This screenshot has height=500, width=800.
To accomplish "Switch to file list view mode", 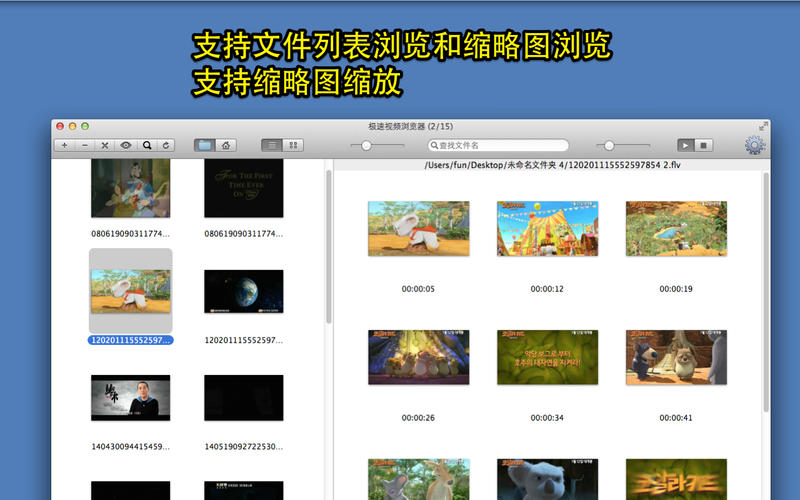I will [x=272, y=145].
